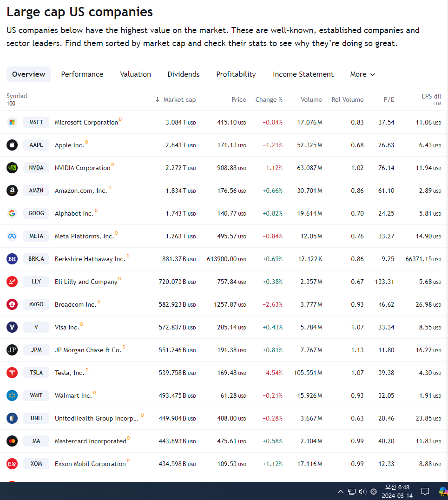The height and width of the screenshot is (500, 448).
Task: Open the GOOG ticker link
Action: 36,213
